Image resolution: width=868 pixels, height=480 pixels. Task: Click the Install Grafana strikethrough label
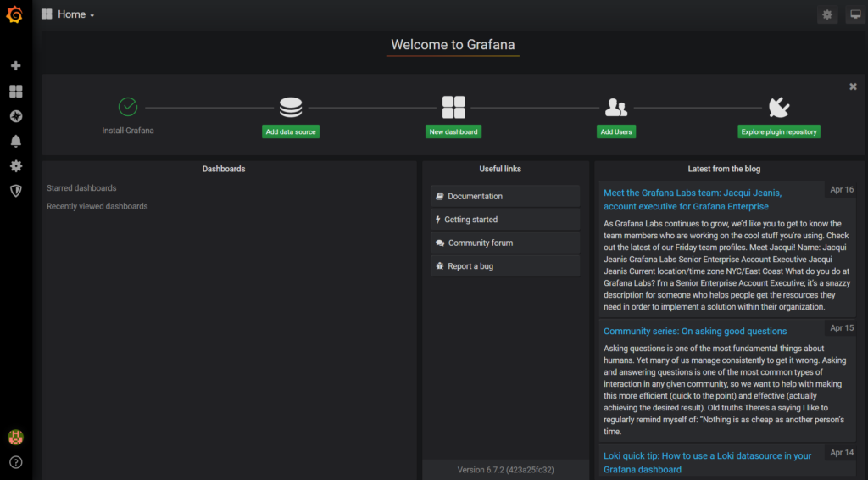pos(128,131)
